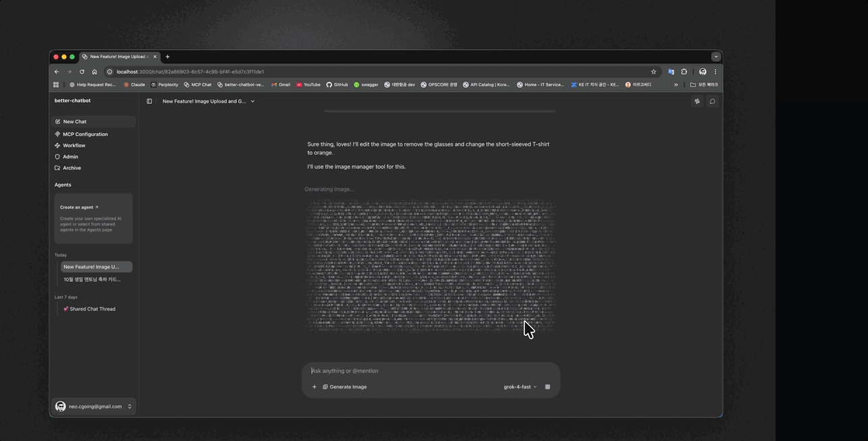Open MCP Configuration in sidebar
This screenshot has height=441, width=868.
(x=85, y=134)
